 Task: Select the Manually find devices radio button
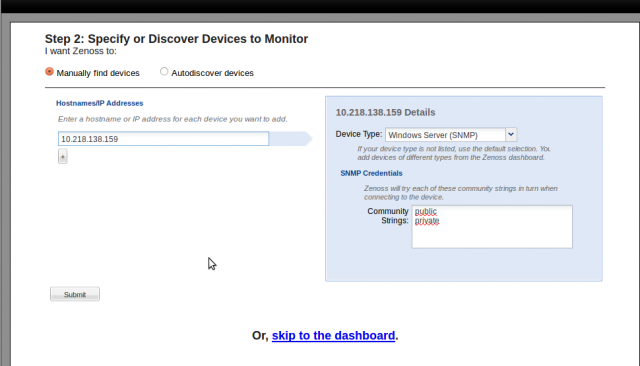49,72
